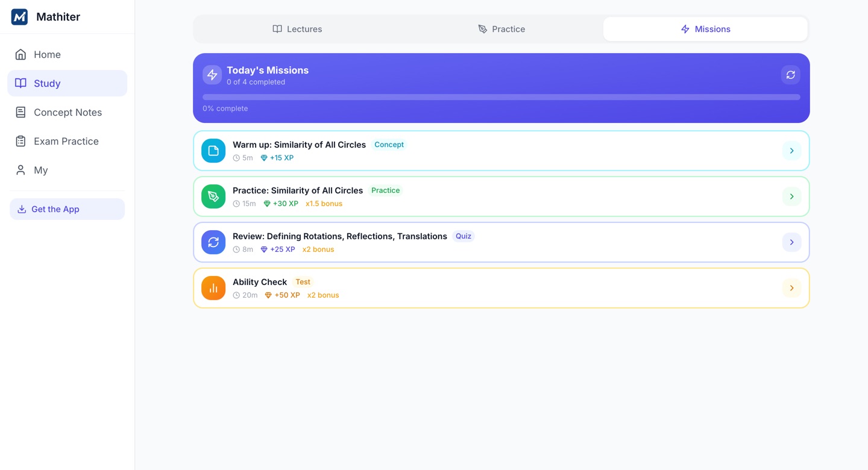Click the Concept tag
868x470 pixels.
pyautogui.click(x=389, y=145)
